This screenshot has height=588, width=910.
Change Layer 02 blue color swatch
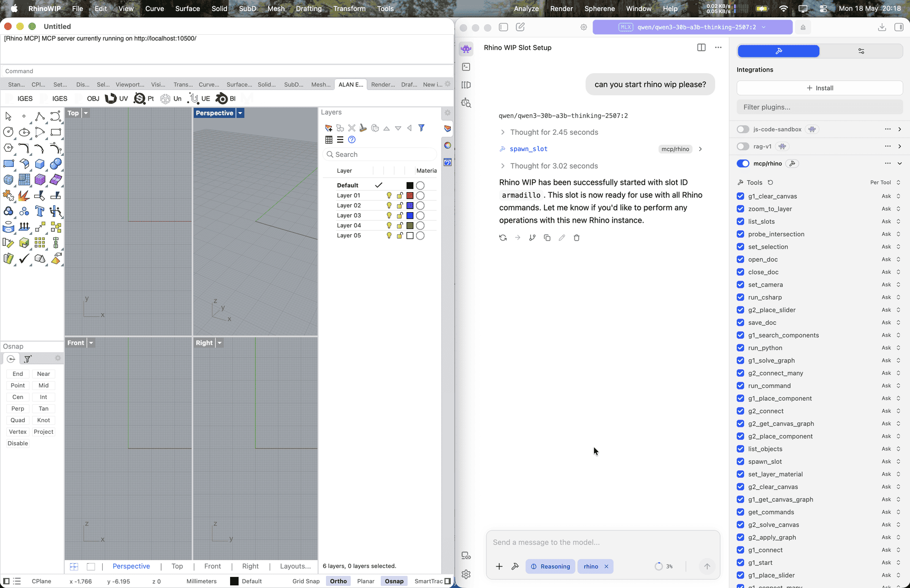click(x=410, y=205)
